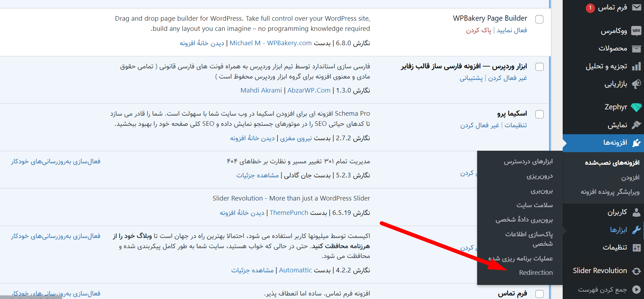Click the WooCommerce icon in sidebar

click(x=636, y=31)
